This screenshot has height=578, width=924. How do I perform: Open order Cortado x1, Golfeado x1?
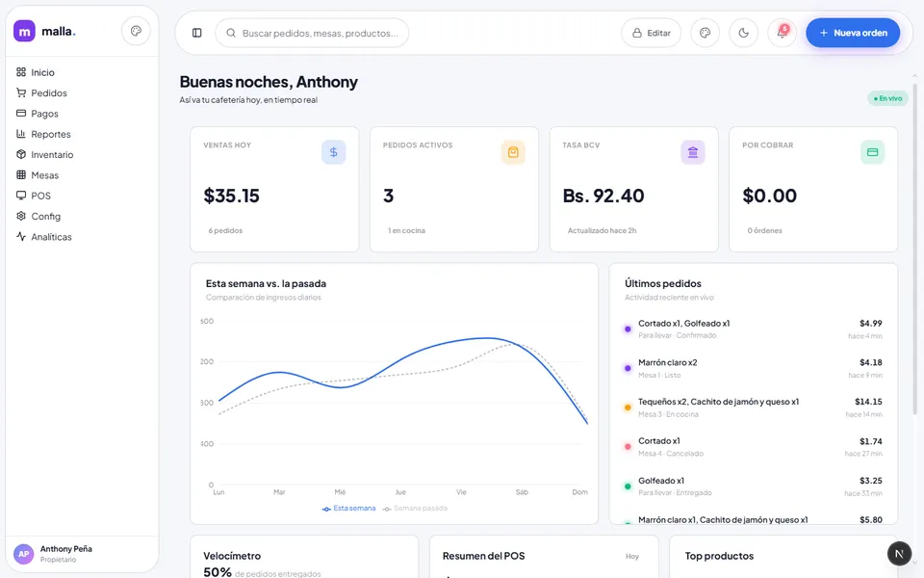[x=753, y=329]
